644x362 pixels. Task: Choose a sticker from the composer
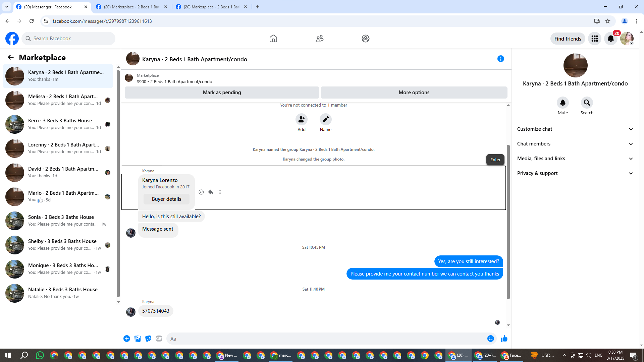click(x=148, y=339)
